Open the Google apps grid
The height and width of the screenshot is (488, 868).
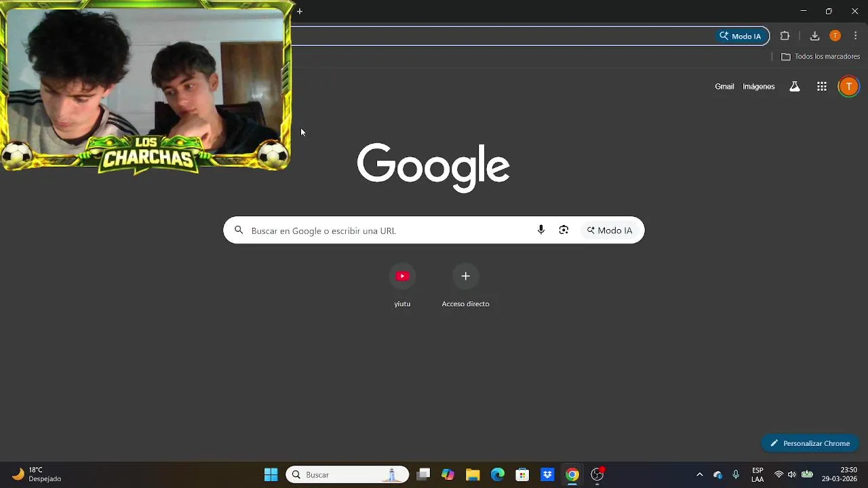821,87
